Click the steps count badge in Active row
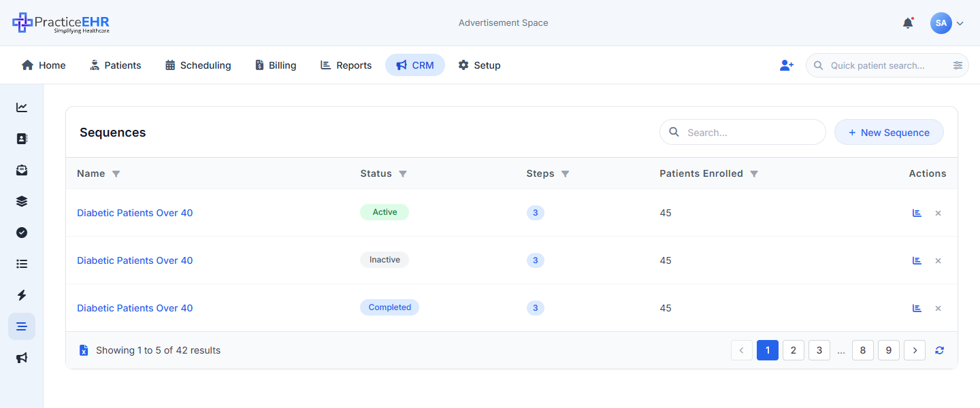Screen dimensions: 980x408 point(536,213)
